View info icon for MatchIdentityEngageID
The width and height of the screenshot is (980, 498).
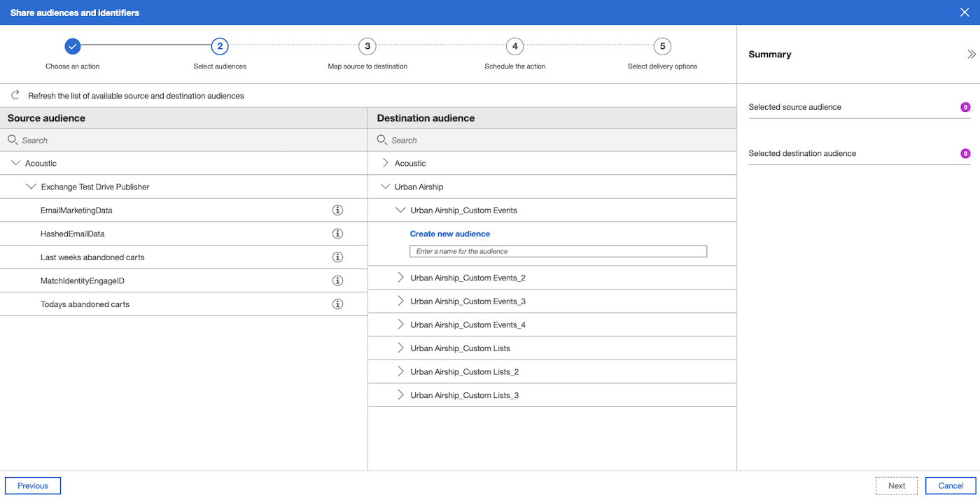[x=337, y=280]
